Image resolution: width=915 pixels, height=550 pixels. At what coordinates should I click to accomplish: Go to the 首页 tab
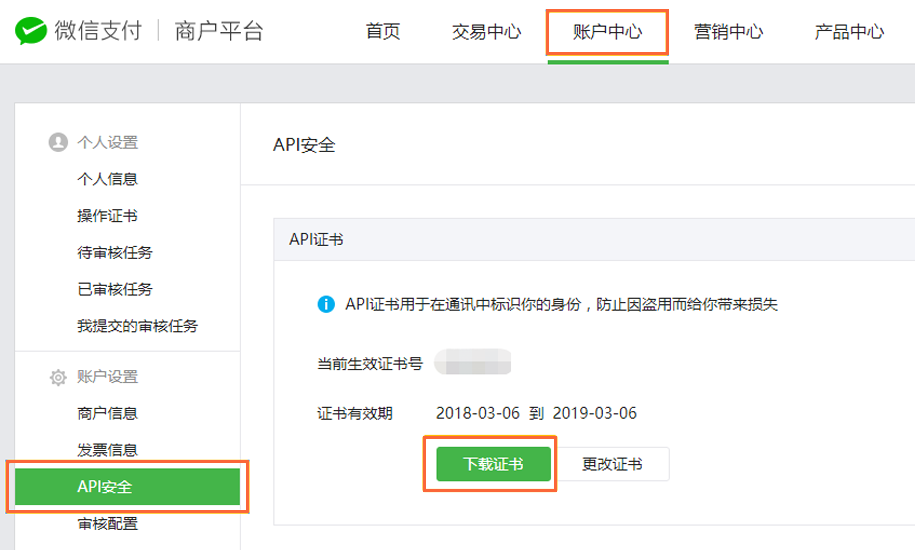(383, 32)
